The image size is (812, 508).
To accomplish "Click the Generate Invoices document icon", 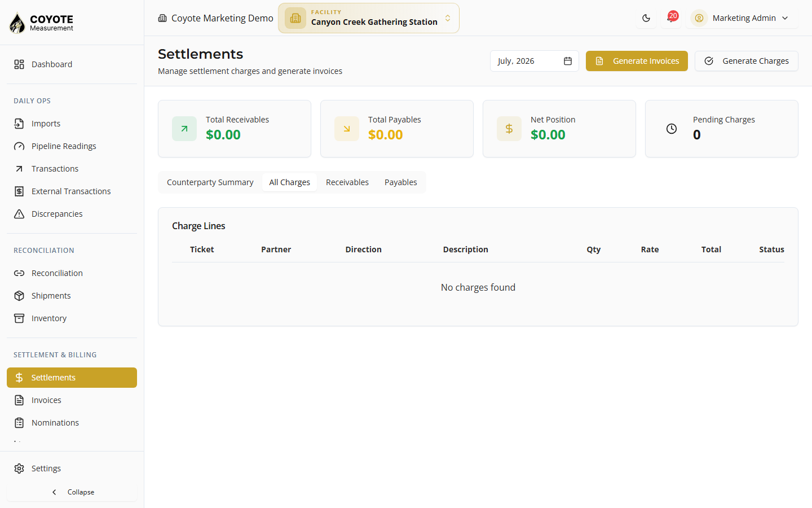I will click(x=600, y=61).
